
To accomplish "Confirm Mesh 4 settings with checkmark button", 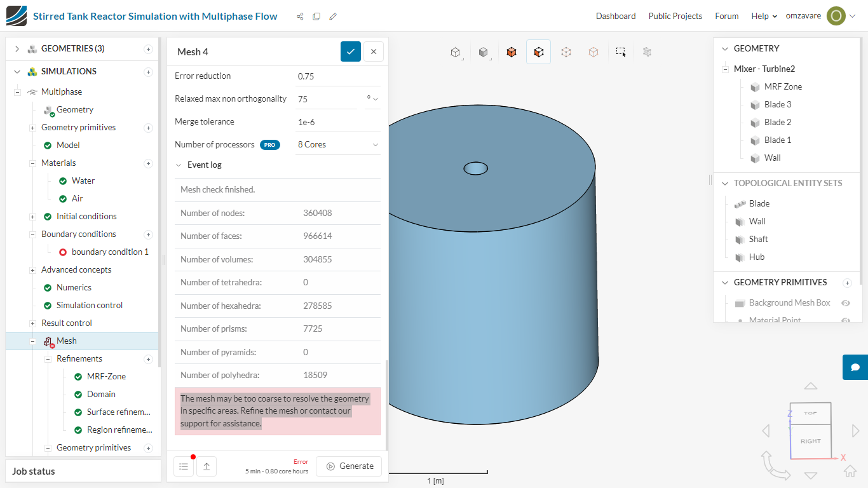I will click(x=351, y=51).
